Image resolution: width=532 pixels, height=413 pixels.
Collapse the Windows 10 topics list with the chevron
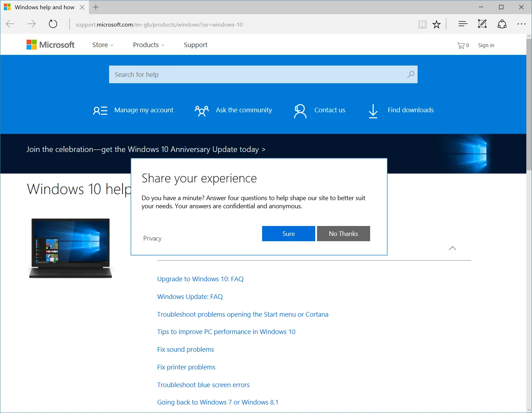452,248
